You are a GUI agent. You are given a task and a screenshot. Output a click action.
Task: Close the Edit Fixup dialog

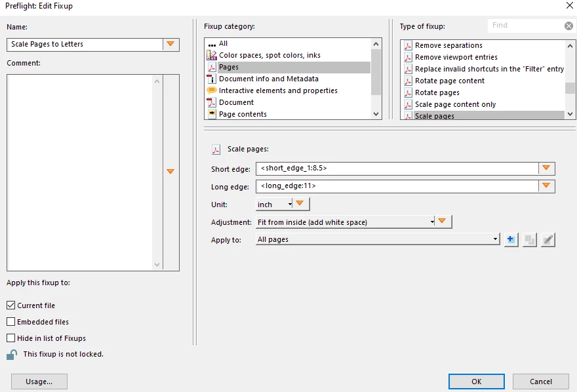coord(569,5)
